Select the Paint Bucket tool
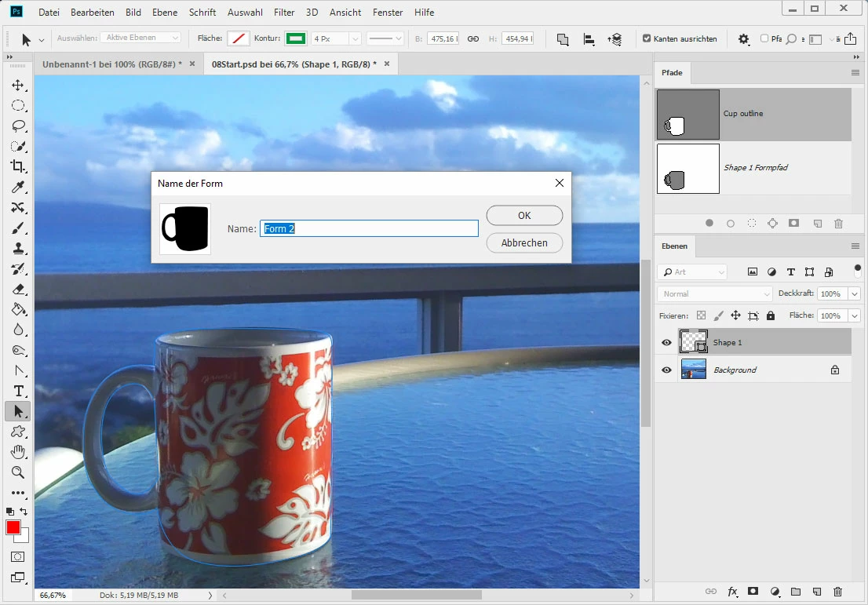 tap(18, 309)
